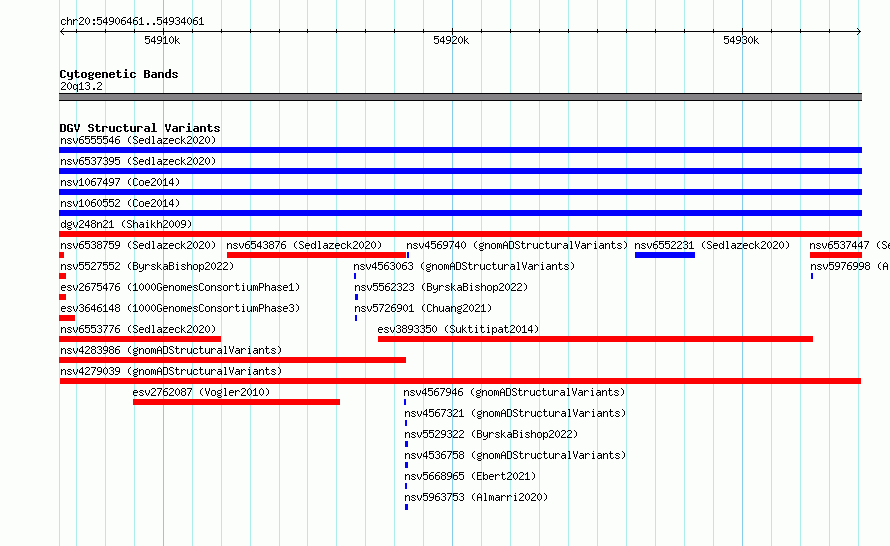This screenshot has height=546, width=890.
Task: Click the red bar under nsv6537447
Action: [836, 255]
